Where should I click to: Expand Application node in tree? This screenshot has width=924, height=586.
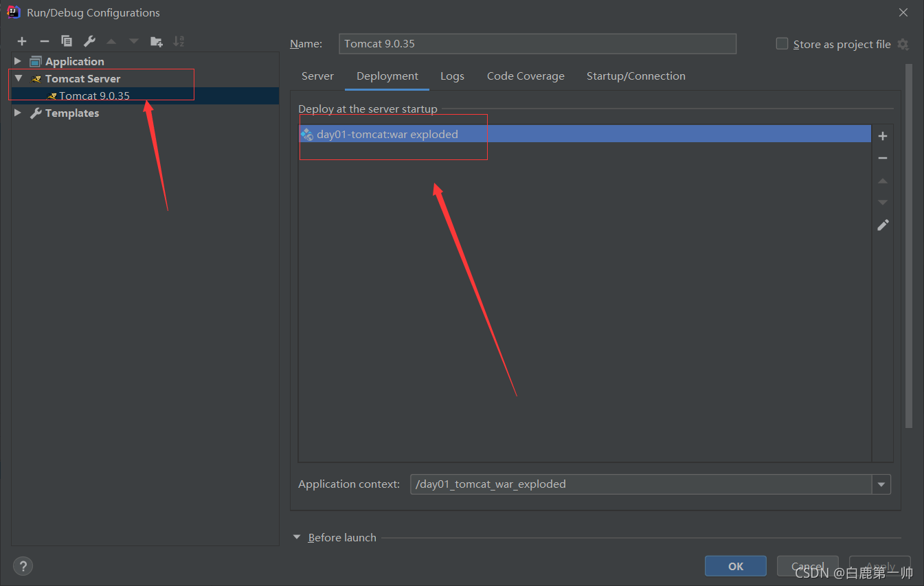tap(18, 61)
